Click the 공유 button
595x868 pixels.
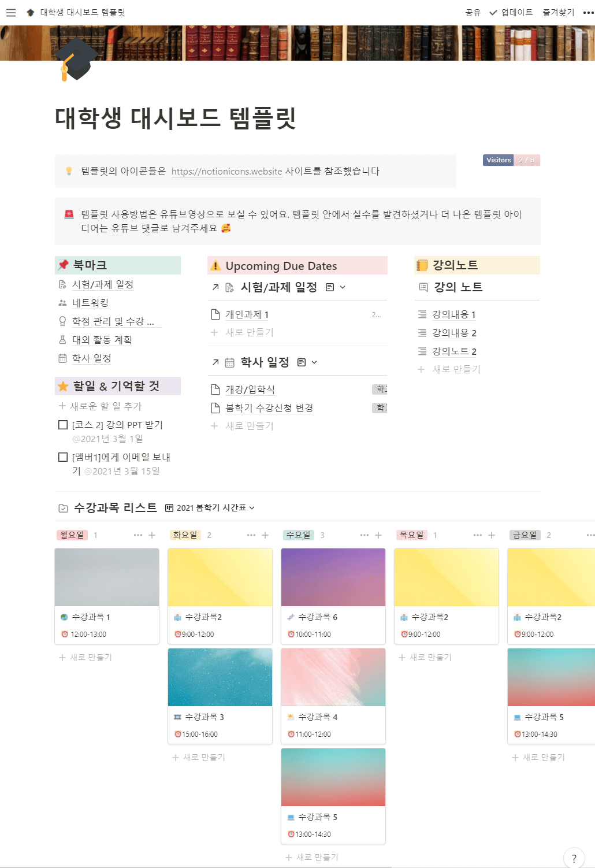(472, 12)
